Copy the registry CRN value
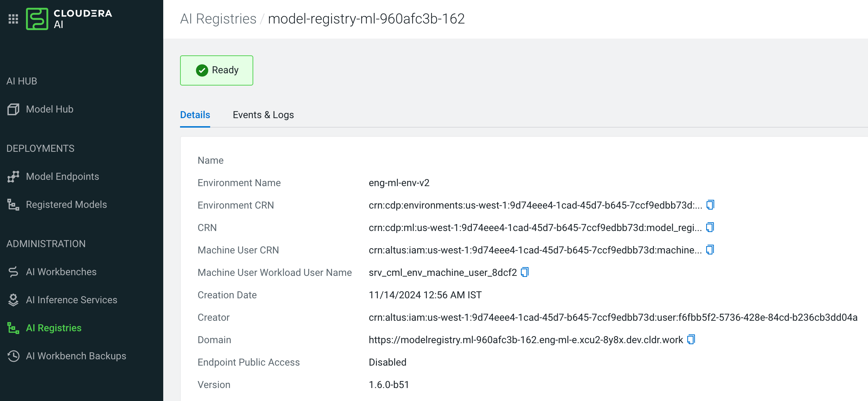The width and height of the screenshot is (868, 401). tap(710, 227)
